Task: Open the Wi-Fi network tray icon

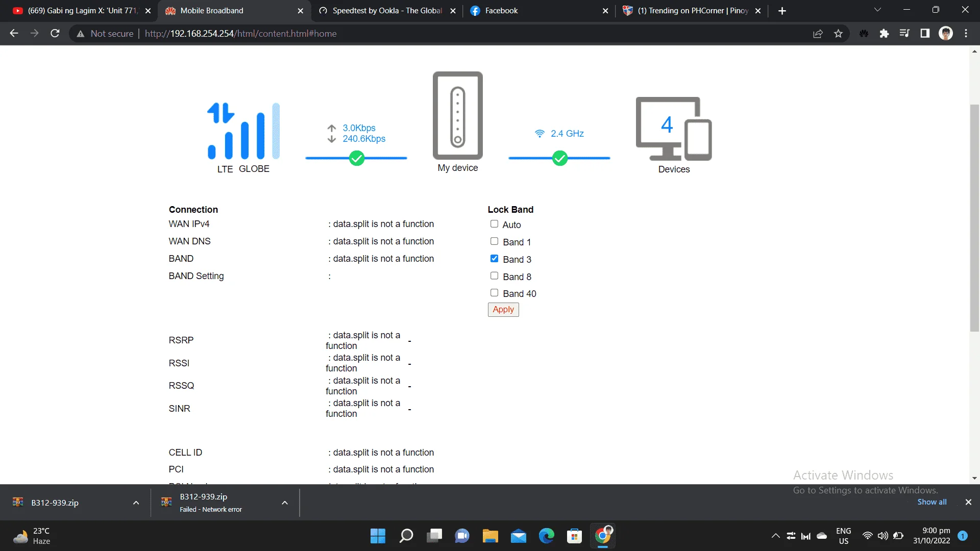Action: pyautogui.click(x=867, y=536)
